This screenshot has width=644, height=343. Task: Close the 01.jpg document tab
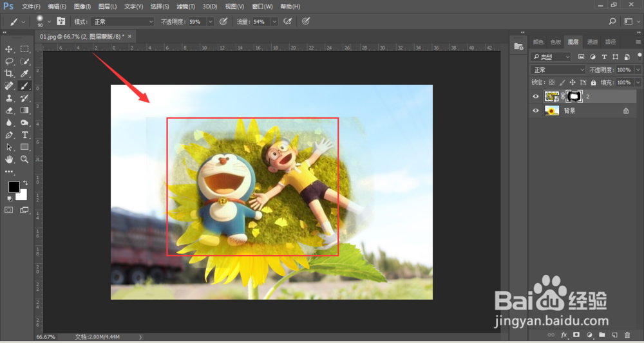click(x=130, y=37)
